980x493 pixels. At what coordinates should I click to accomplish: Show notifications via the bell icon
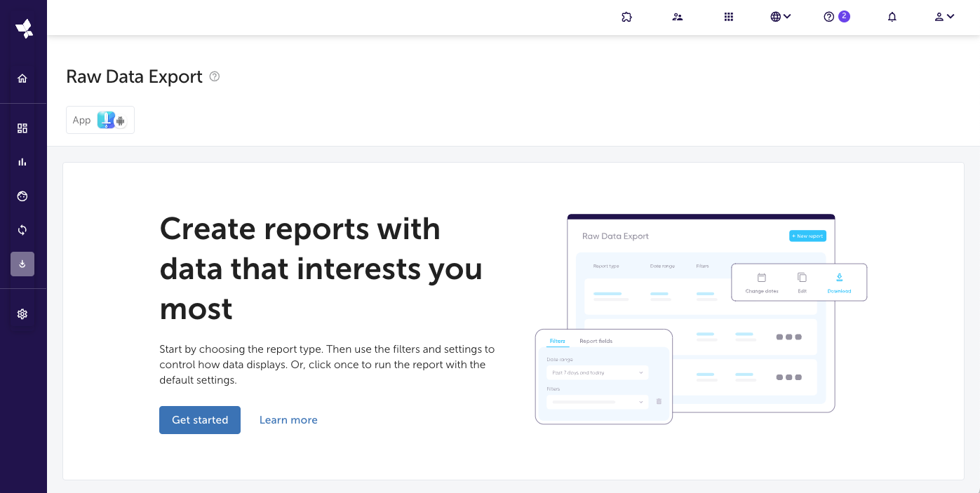892,17
